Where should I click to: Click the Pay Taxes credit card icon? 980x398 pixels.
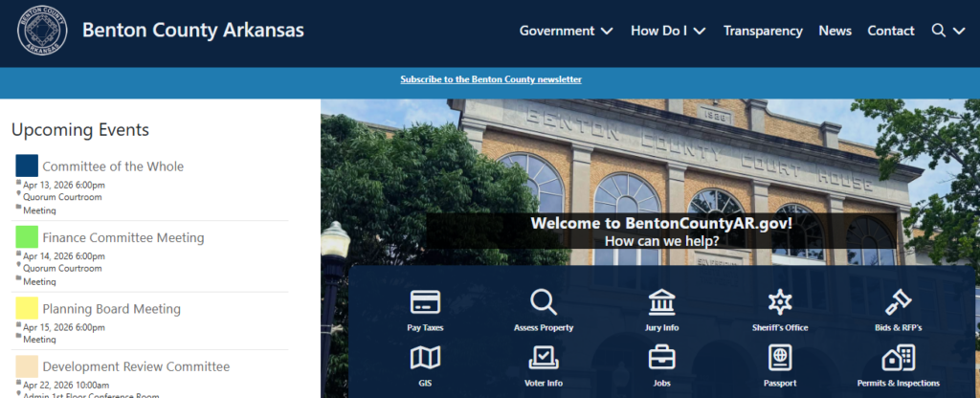[x=425, y=302]
